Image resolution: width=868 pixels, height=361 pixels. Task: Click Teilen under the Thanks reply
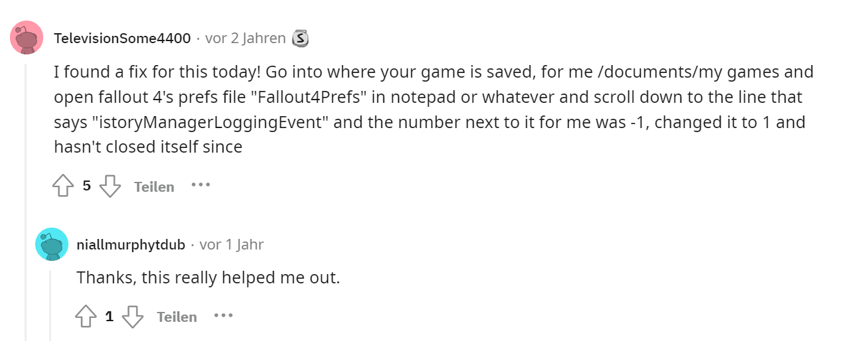[x=177, y=317]
